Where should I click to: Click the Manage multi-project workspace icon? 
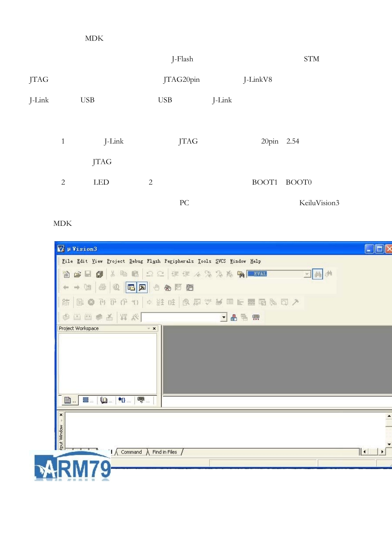(x=244, y=317)
